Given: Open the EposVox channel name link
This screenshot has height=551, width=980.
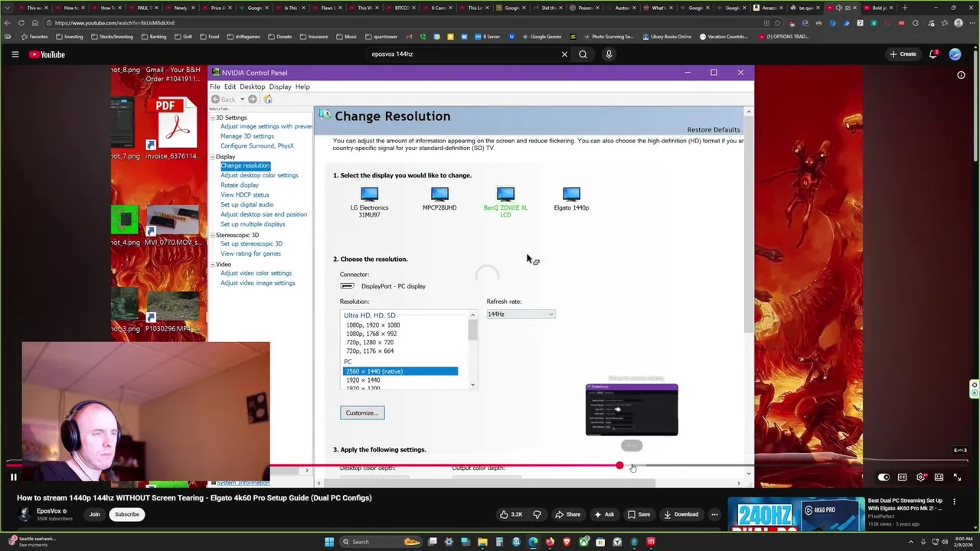Looking at the screenshot, I should tap(49, 511).
